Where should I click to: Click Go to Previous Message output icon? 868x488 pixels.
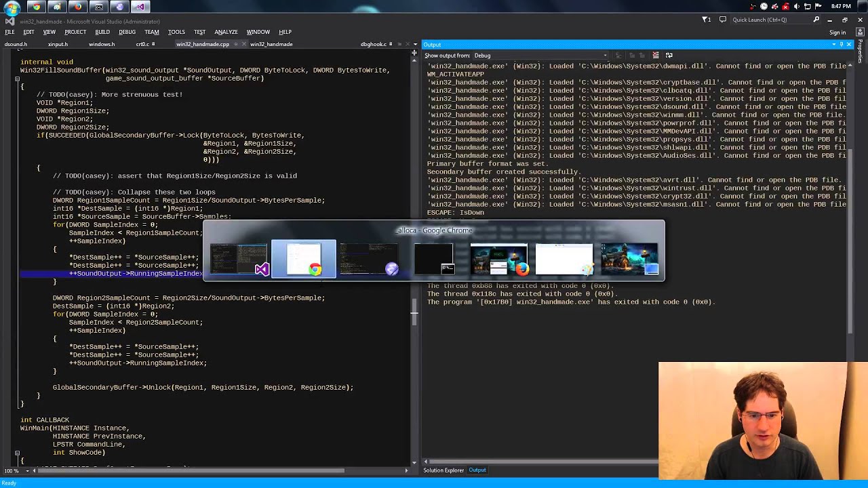[632, 55]
